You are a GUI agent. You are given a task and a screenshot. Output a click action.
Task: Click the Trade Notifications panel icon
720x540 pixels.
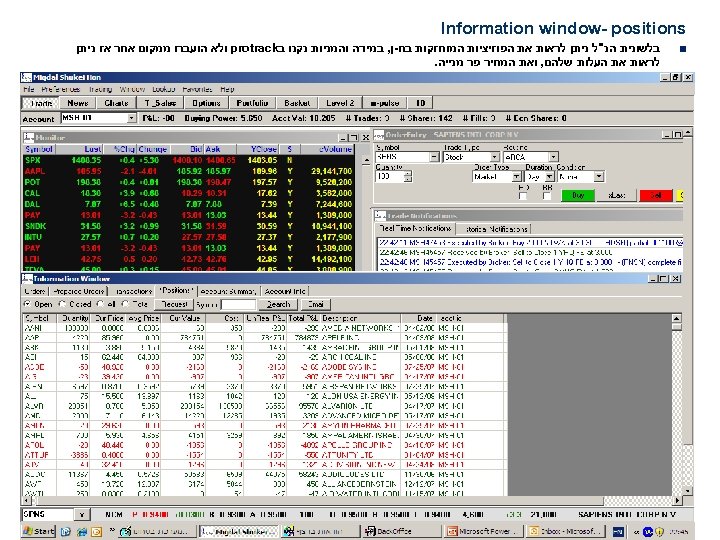(x=380, y=215)
